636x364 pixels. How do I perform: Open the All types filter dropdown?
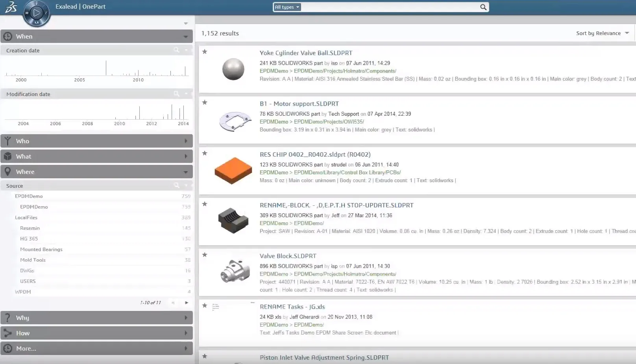point(287,7)
